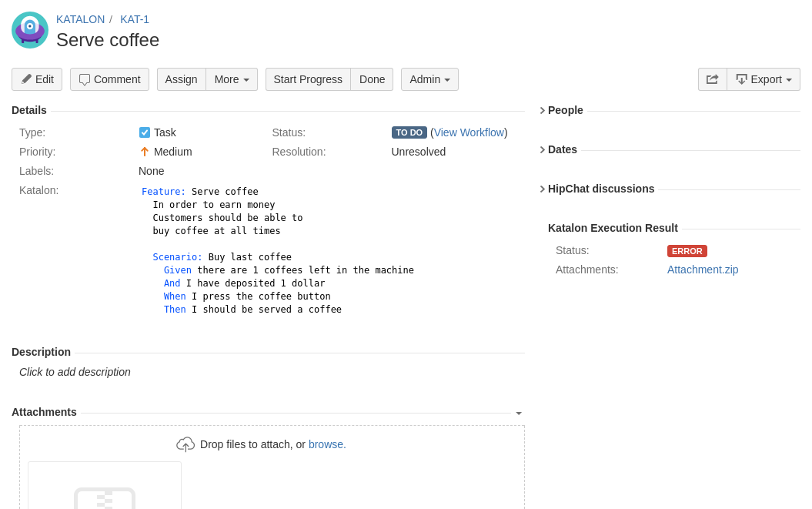
Task: Click to add description field
Action: tap(75, 372)
